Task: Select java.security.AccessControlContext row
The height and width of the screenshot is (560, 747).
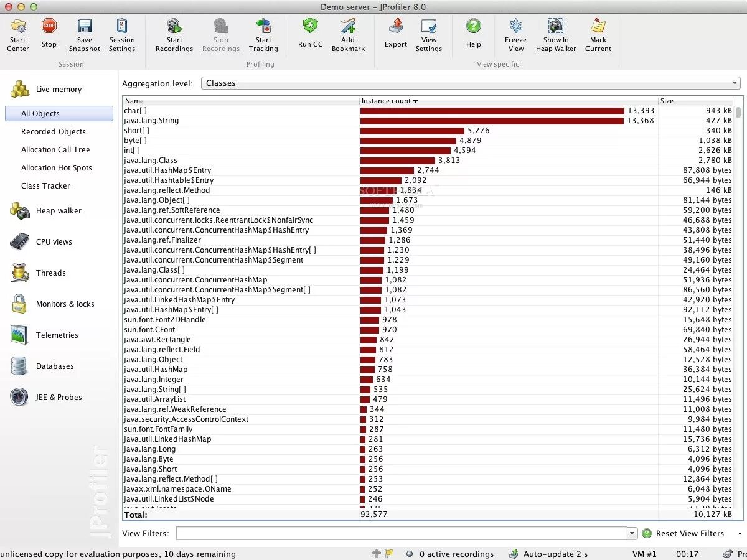Action: [428, 419]
